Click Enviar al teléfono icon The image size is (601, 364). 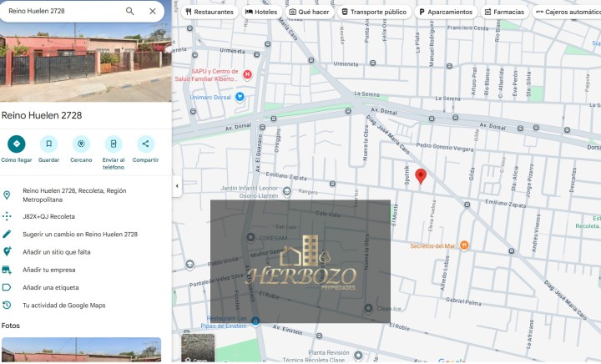[114, 144]
